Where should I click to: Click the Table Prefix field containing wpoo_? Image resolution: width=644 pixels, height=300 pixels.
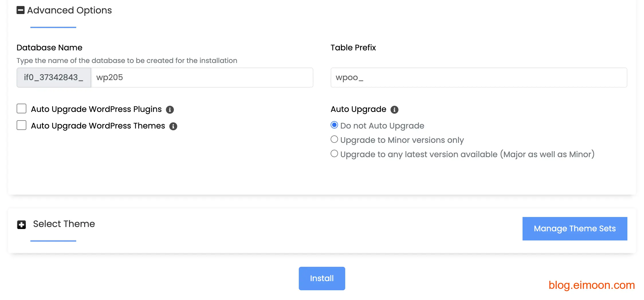pos(479,78)
